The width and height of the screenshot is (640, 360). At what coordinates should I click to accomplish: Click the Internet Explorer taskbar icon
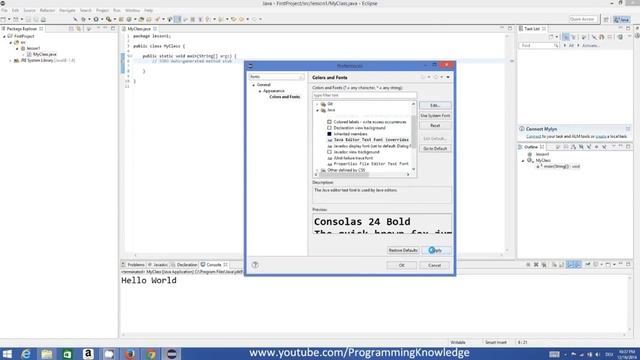point(26,353)
